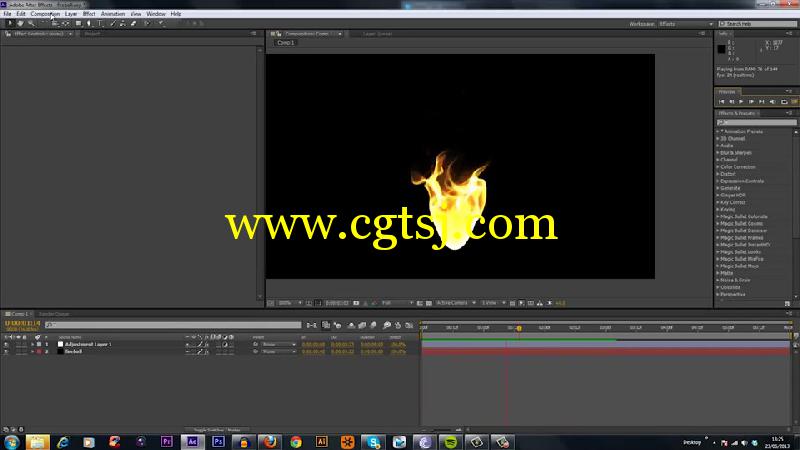Open the File menu
Viewport: 800px width, 450px height.
[x=7, y=14]
